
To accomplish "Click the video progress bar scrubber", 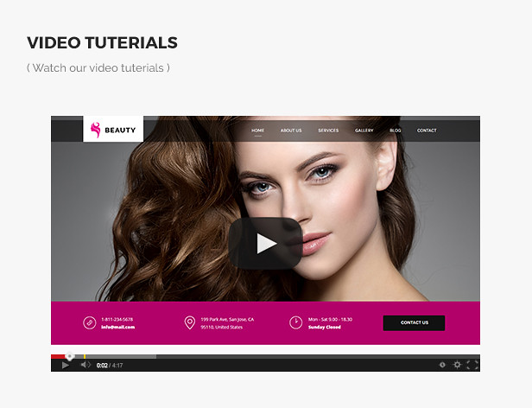I will [x=70, y=356].
